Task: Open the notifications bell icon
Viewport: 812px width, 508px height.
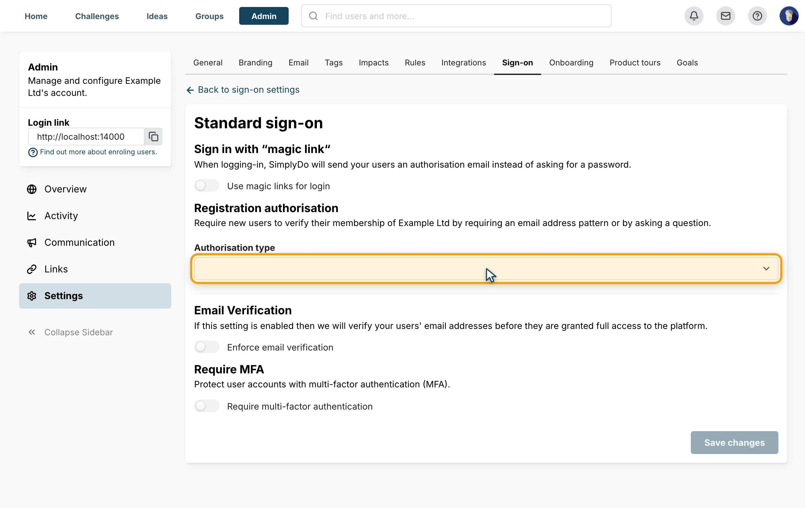Action: tap(694, 16)
